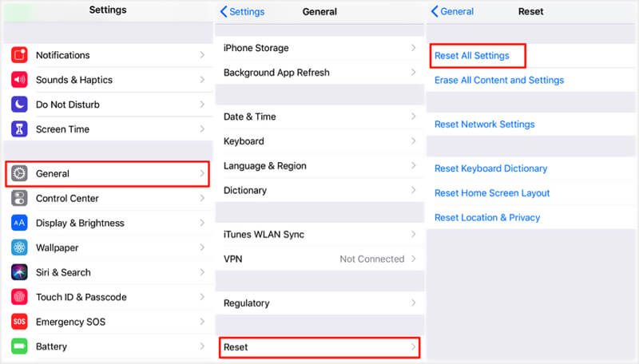Open the Date & Time menu item
639x364 pixels.
coord(249,117)
